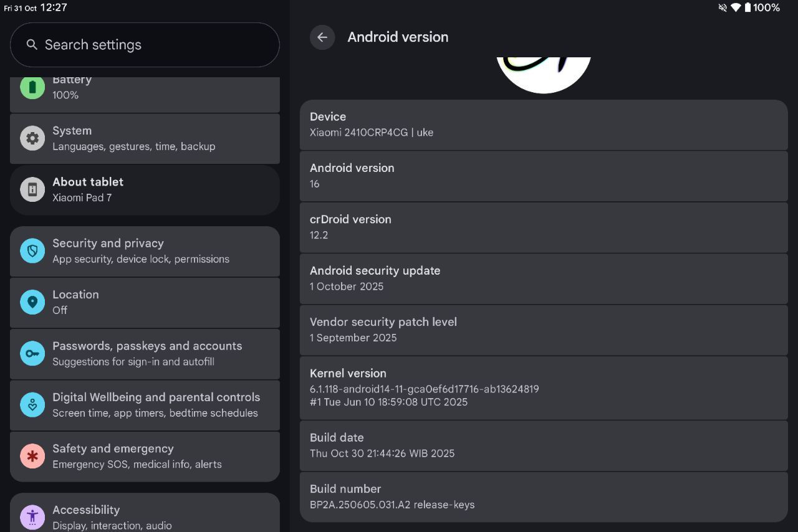The height and width of the screenshot is (532, 798).
Task: Click the green Battery icon in sidebar
Action: 32,87
